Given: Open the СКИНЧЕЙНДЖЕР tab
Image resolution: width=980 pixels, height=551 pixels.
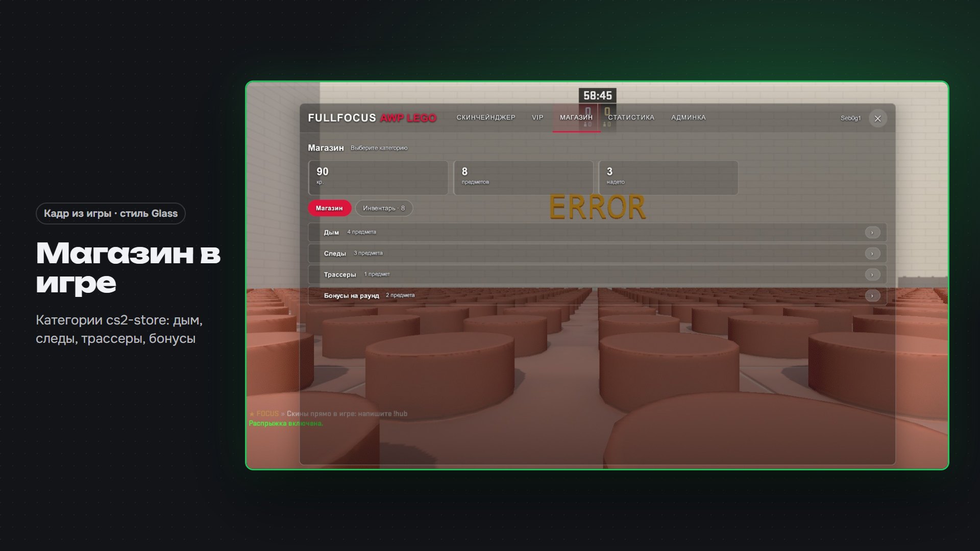Looking at the screenshot, I should (x=485, y=117).
